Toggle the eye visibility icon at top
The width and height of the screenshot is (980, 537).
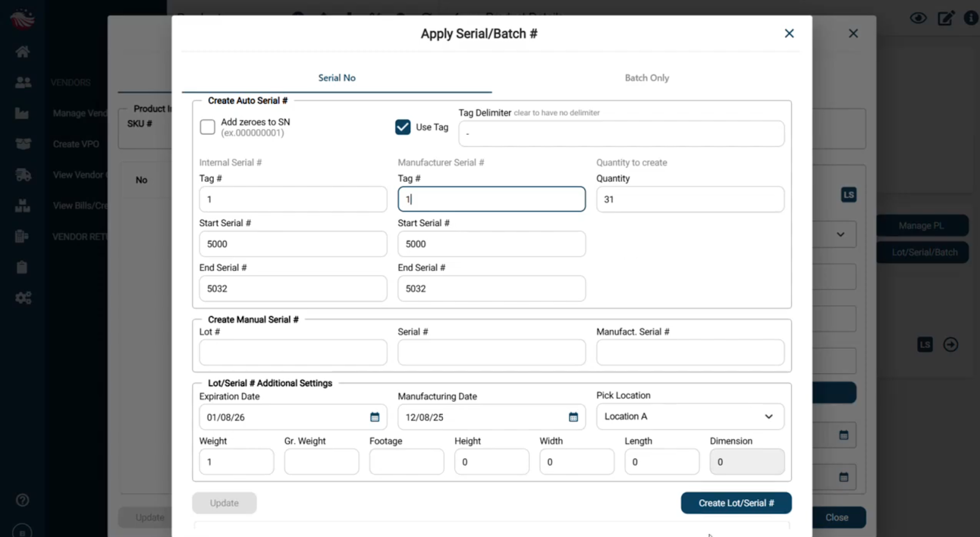click(x=918, y=18)
